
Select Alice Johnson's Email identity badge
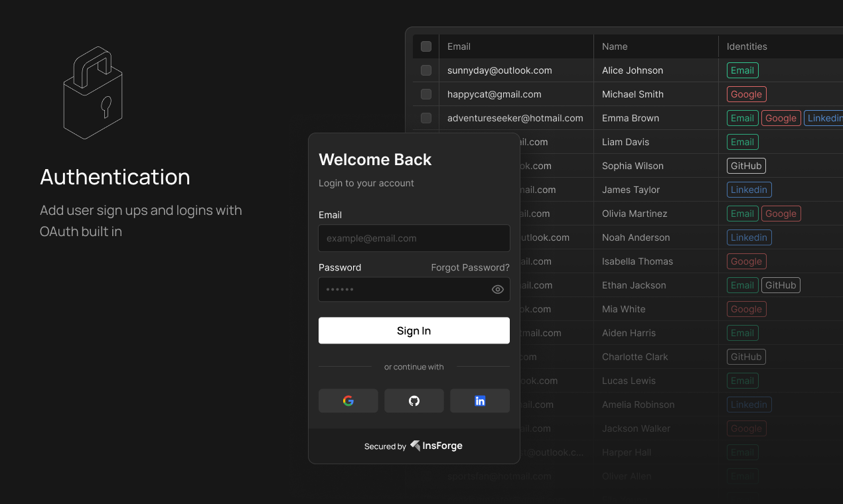tap(742, 70)
